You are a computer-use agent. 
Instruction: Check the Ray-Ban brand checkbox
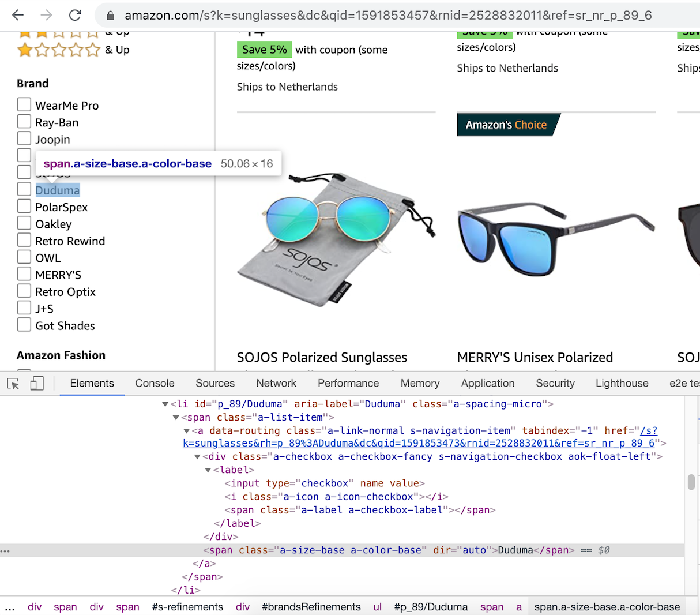pos(24,121)
